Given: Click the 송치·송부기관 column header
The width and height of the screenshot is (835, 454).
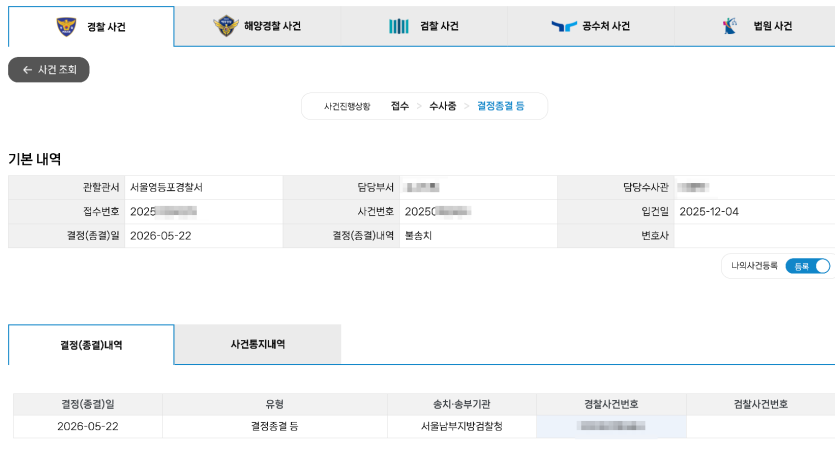Looking at the screenshot, I should (x=462, y=405).
